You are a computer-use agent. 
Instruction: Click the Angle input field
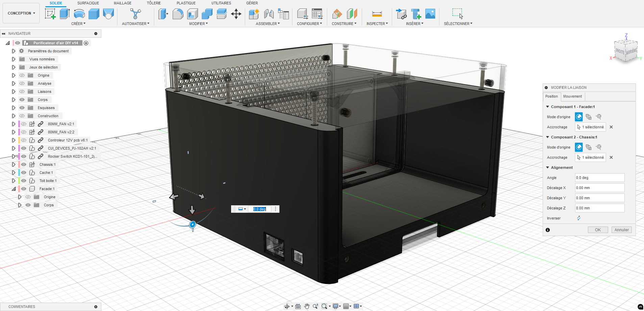(600, 178)
